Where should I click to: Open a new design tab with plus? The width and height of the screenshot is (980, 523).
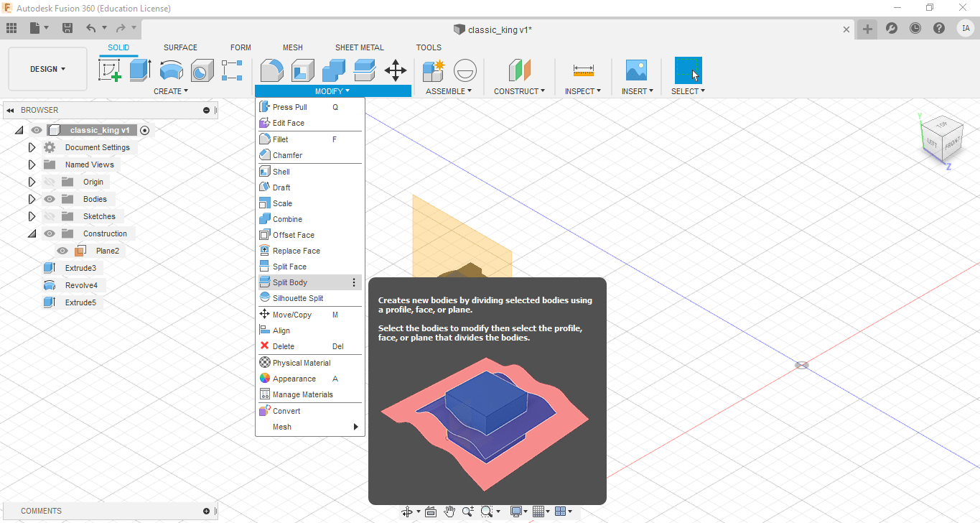pos(867,29)
